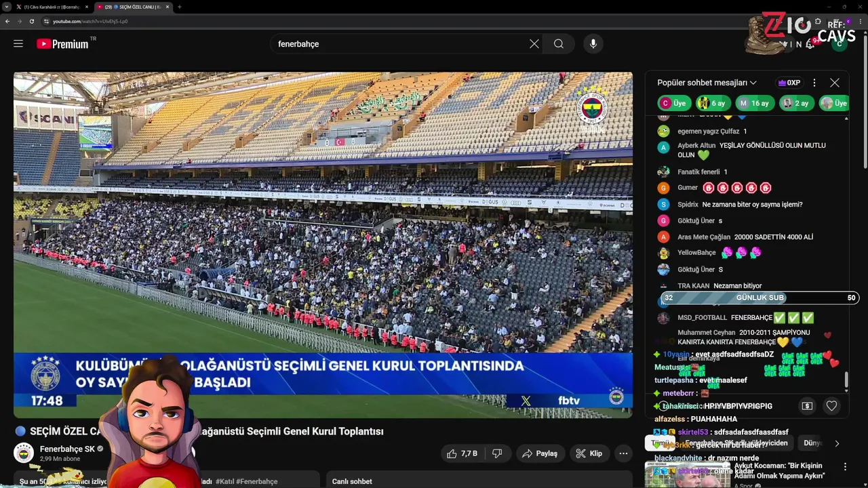The height and width of the screenshot is (488, 868).
Task: Click the #Fenerbahçe hashtag link
Action: pyautogui.click(x=256, y=481)
